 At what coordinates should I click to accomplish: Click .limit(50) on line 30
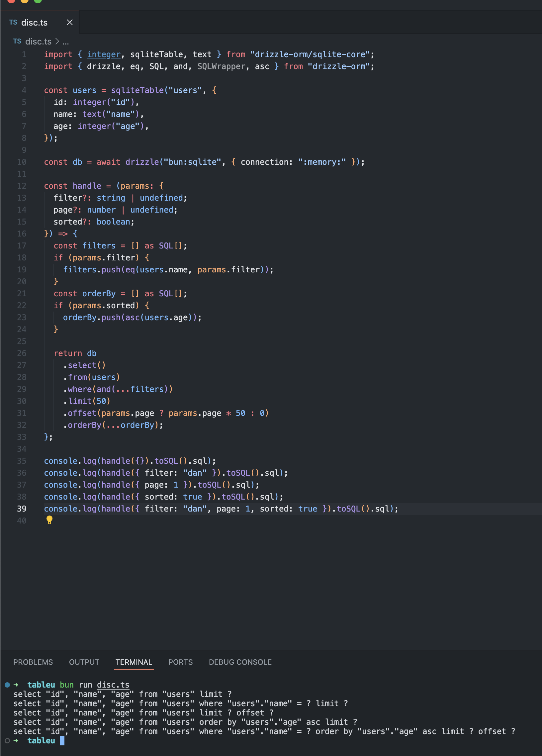point(87,401)
